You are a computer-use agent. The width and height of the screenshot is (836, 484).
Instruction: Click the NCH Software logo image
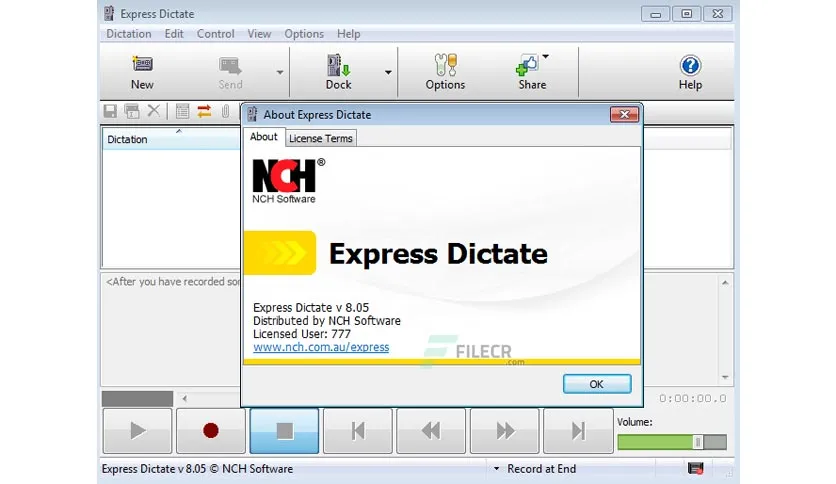pos(288,181)
